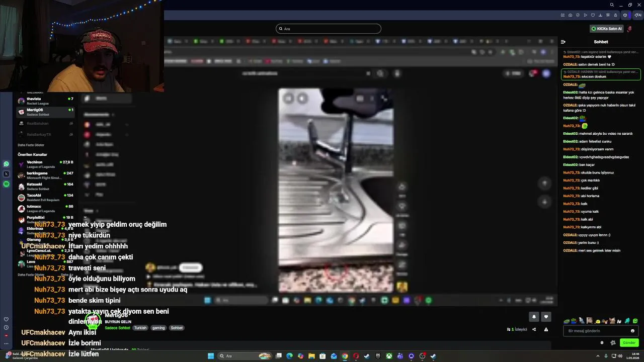
Task: Click the Sadece Sohbet category link
Action: click(117, 328)
